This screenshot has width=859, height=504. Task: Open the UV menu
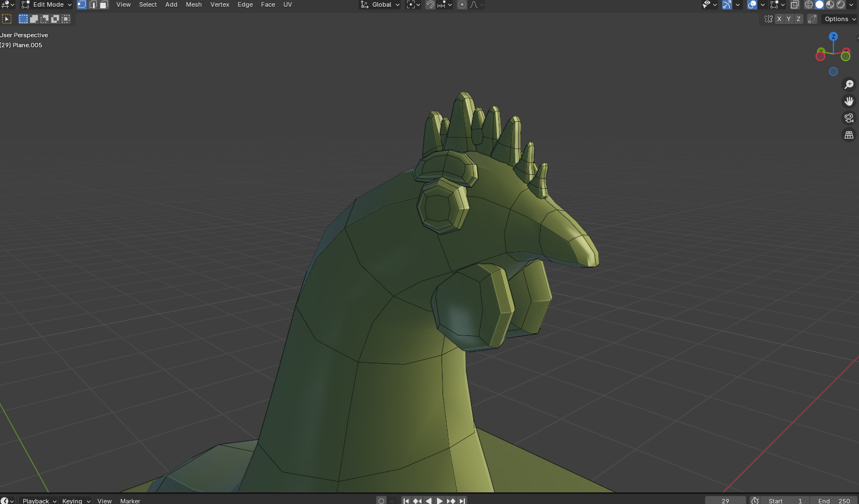pyautogui.click(x=288, y=4)
